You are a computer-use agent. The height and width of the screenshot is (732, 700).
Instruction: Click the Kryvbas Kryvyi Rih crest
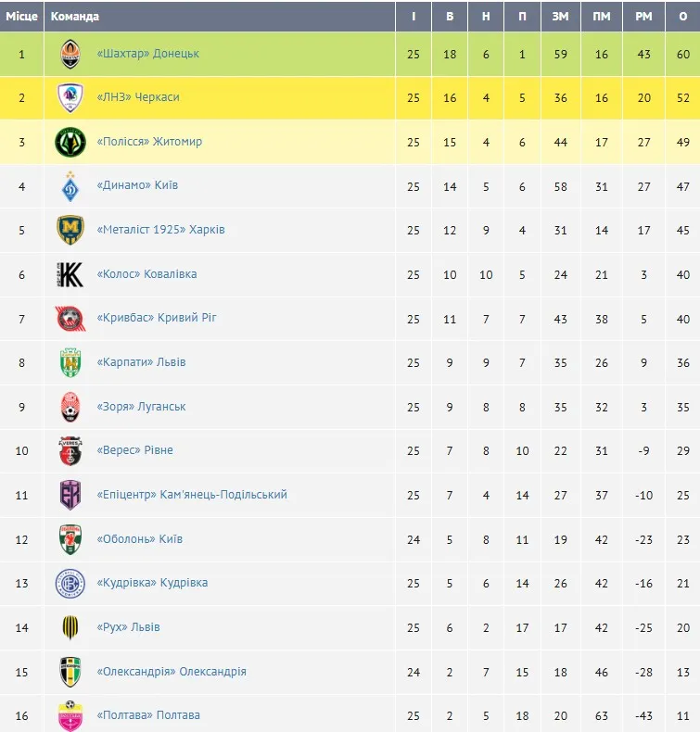70,319
